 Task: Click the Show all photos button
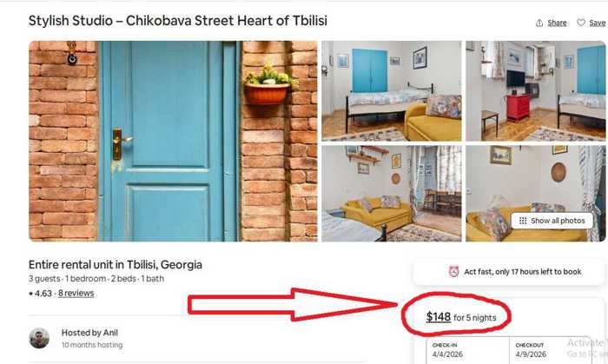[552, 221]
